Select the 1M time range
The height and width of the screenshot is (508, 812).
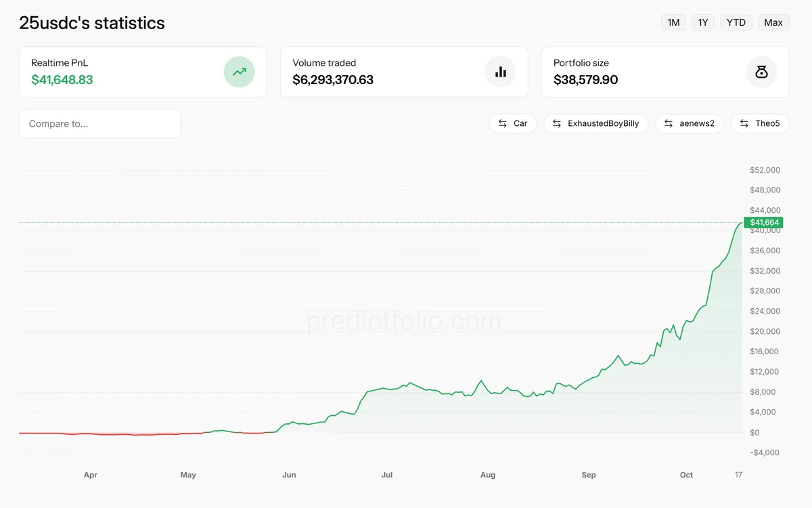tap(673, 22)
